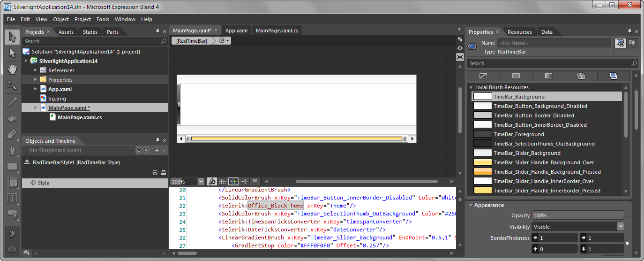Open storyboard options double-chevron dropdown
Screen dimensions: 644x261
click(139, 150)
